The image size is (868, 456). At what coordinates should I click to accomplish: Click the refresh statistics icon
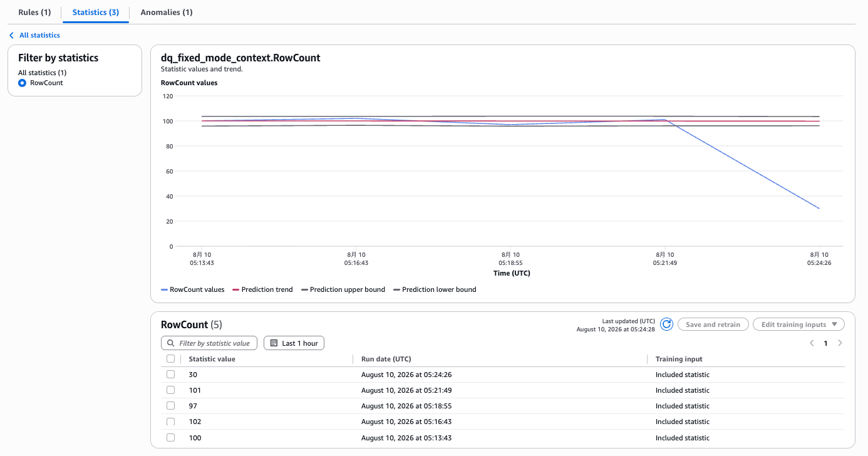(x=666, y=324)
